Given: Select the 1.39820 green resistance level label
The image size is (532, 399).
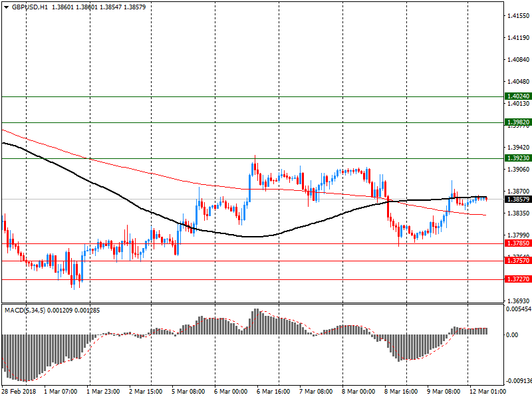Looking at the screenshot, I should click(518, 122).
